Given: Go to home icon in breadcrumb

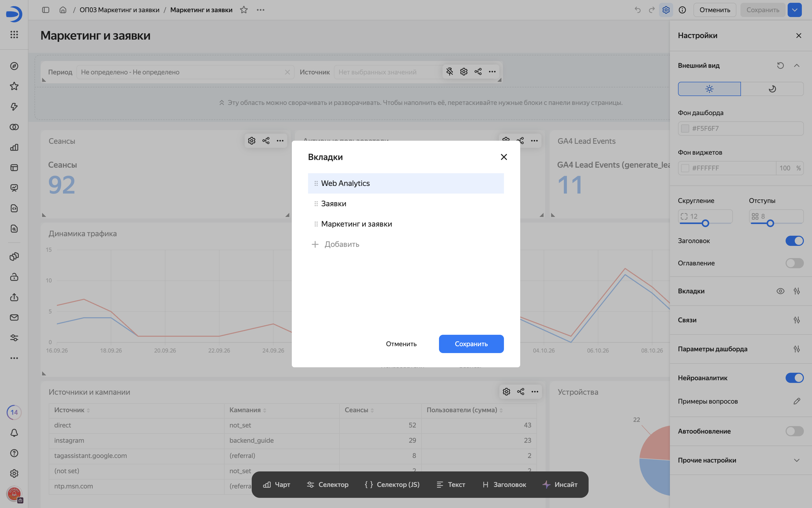Looking at the screenshot, I should (63, 10).
